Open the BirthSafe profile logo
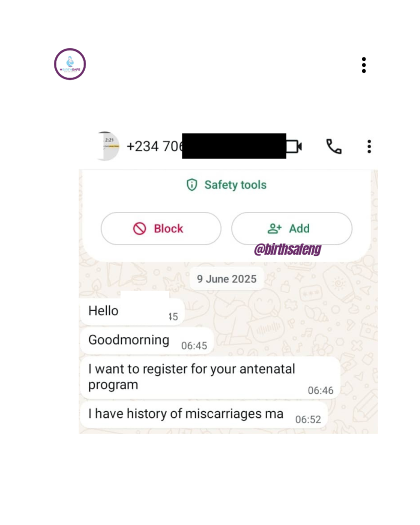Viewport: 420px width, 525px height. point(70,64)
